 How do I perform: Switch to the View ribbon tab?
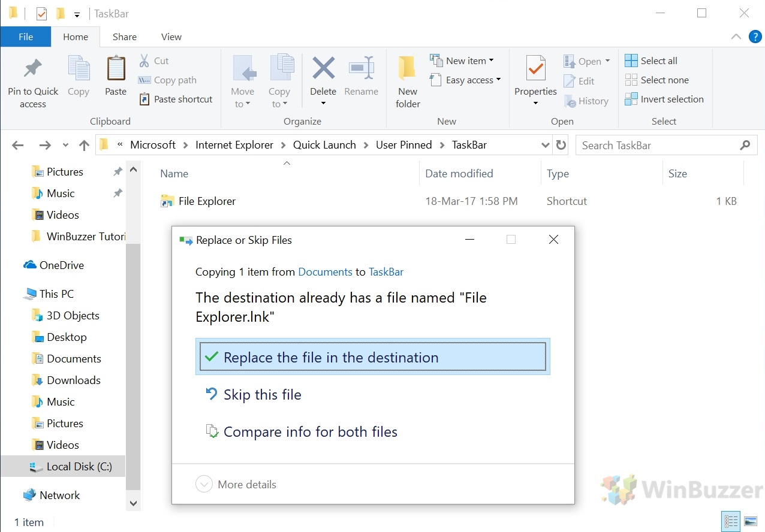[171, 37]
